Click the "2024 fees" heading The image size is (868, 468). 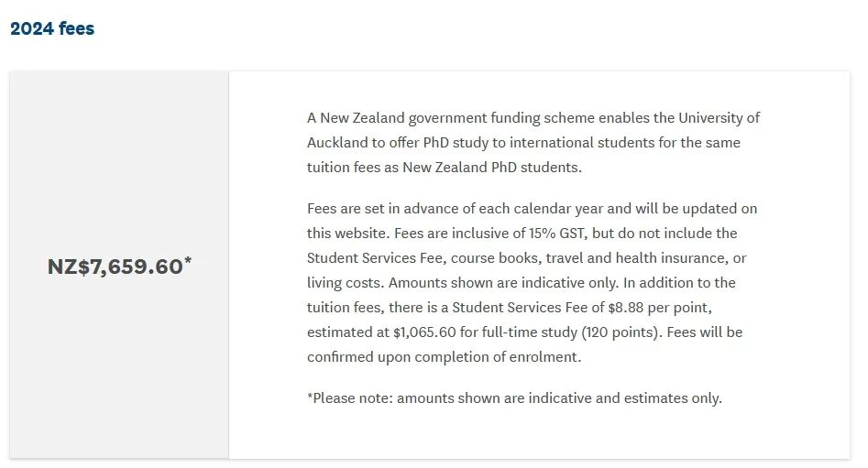coord(52,28)
